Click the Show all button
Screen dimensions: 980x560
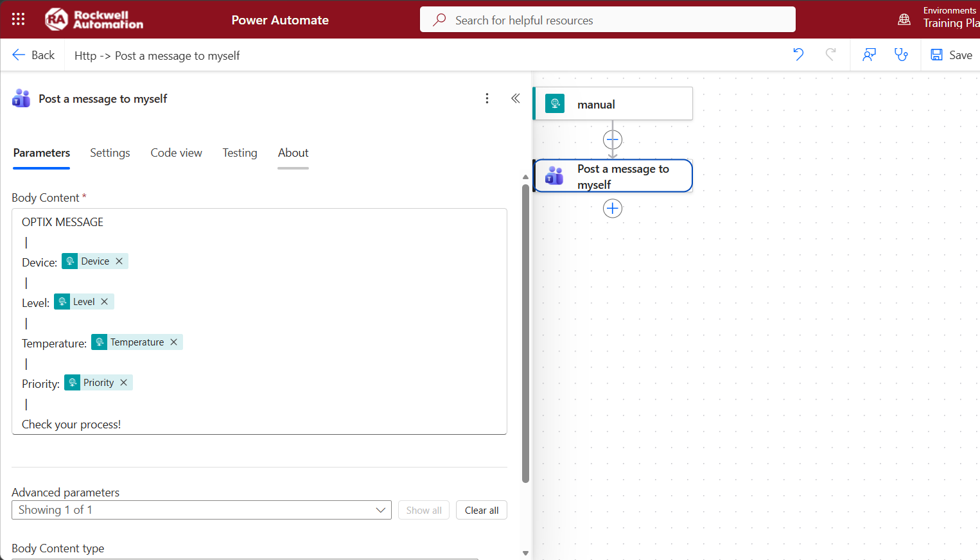424,511
